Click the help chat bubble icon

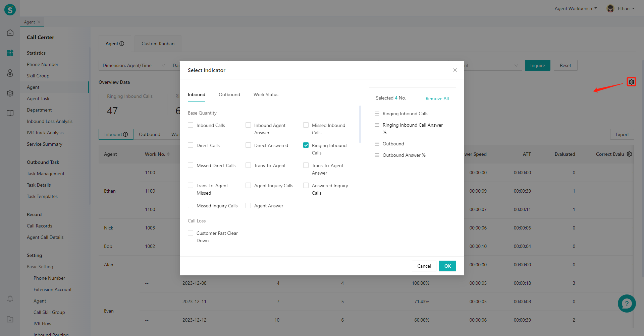pyautogui.click(x=627, y=304)
